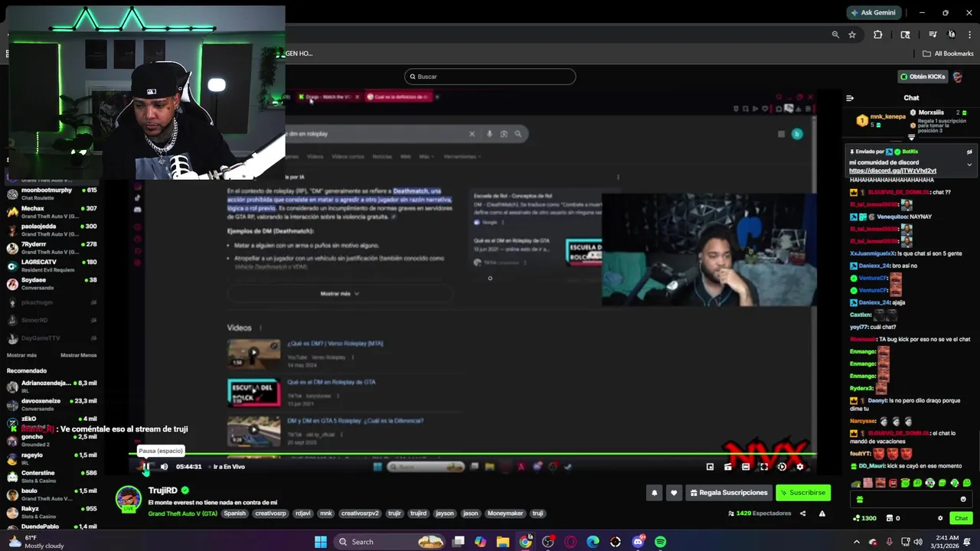Screen dimensions: 980x551
Task: Select the Spanish tag
Action: click(x=235, y=514)
